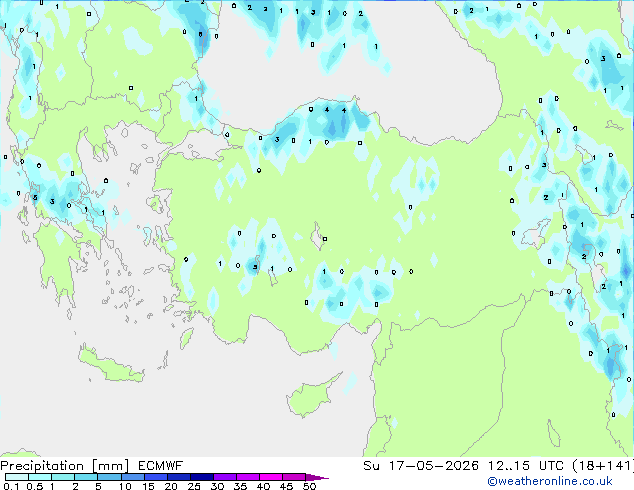Click the 25–30 mm navy legend swatch
Screen dimensions: 634x490
click(x=202, y=477)
